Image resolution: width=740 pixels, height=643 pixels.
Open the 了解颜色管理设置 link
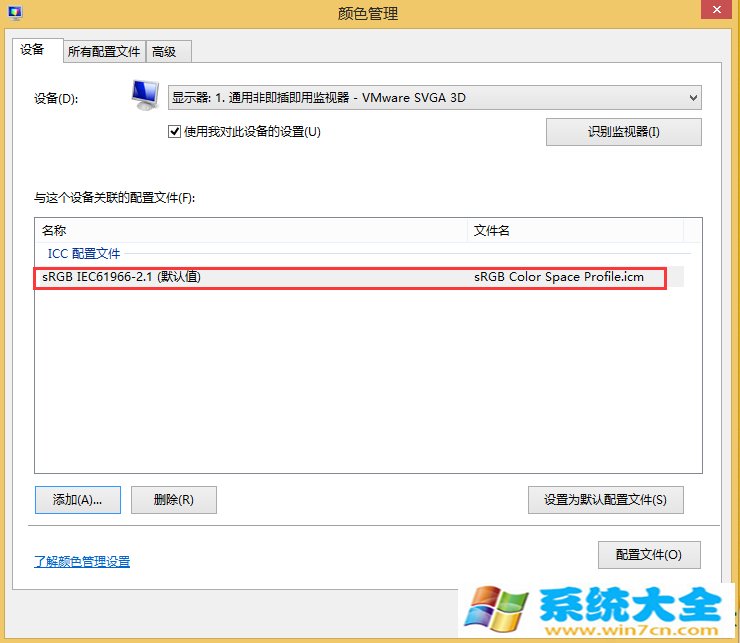point(82,561)
